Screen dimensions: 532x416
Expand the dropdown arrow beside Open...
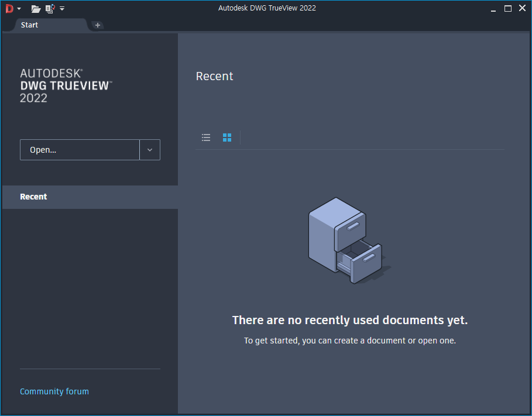(x=150, y=150)
